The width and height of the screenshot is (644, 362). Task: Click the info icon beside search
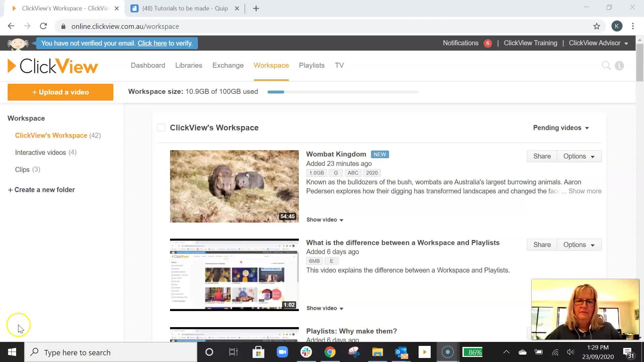tap(619, 66)
